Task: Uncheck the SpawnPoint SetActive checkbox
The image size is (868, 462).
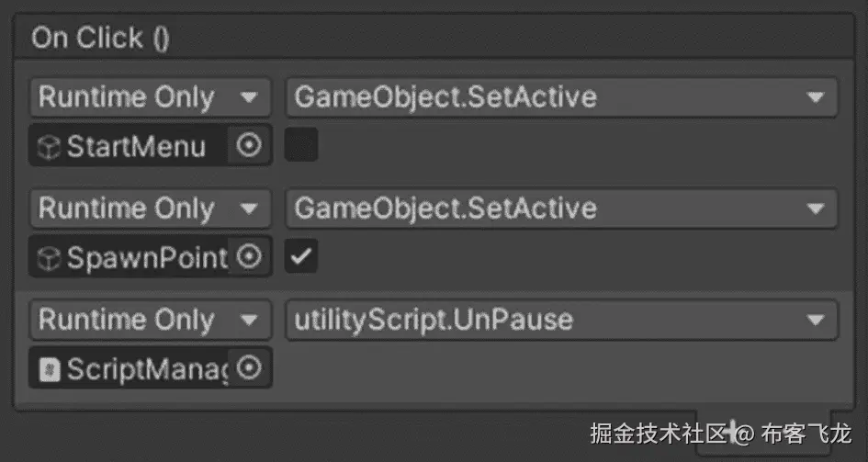Action: tap(301, 257)
